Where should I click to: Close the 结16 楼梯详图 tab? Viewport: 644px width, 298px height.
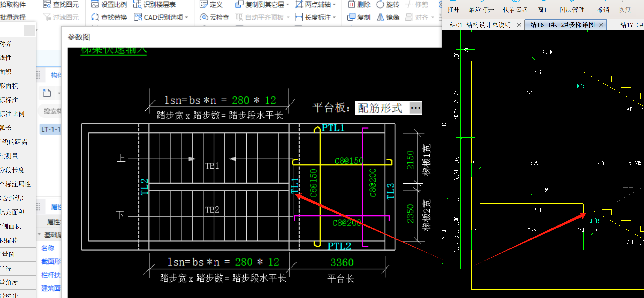[x=601, y=25]
